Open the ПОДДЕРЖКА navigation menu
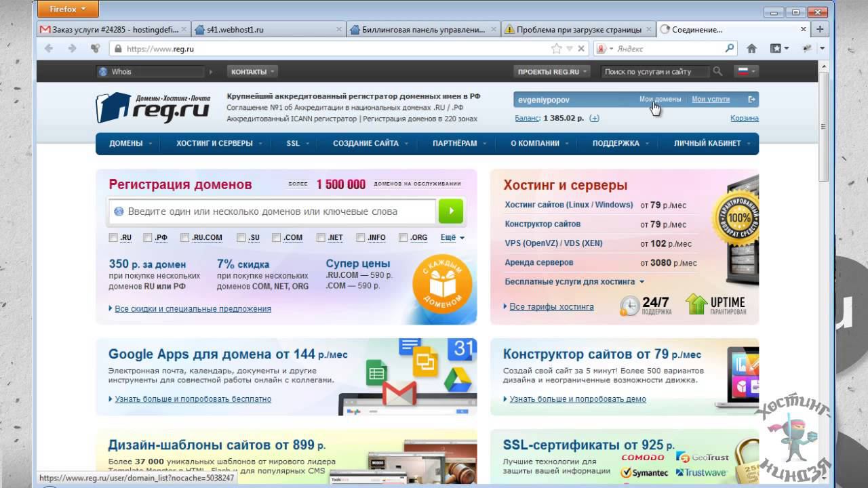868x488 pixels. click(x=620, y=143)
